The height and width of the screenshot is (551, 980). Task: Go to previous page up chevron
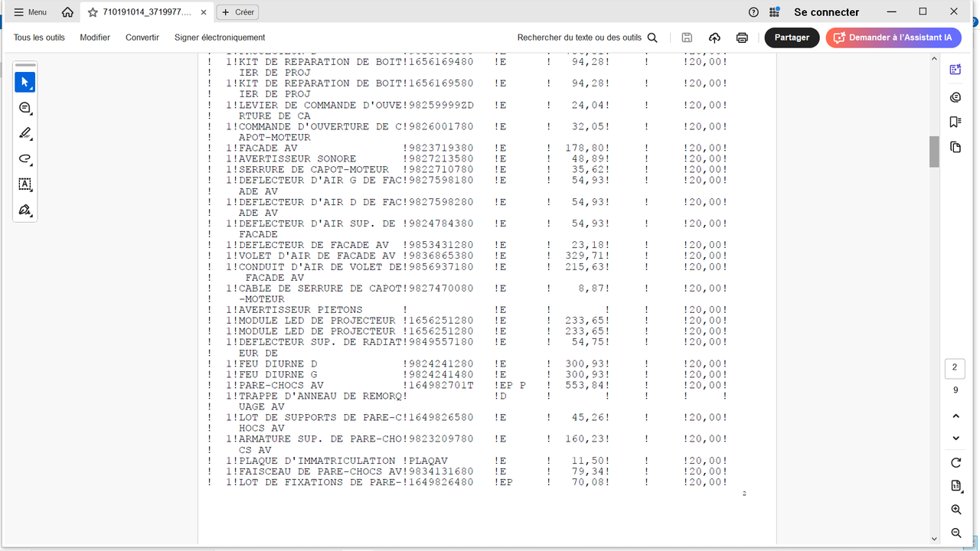click(x=955, y=416)
